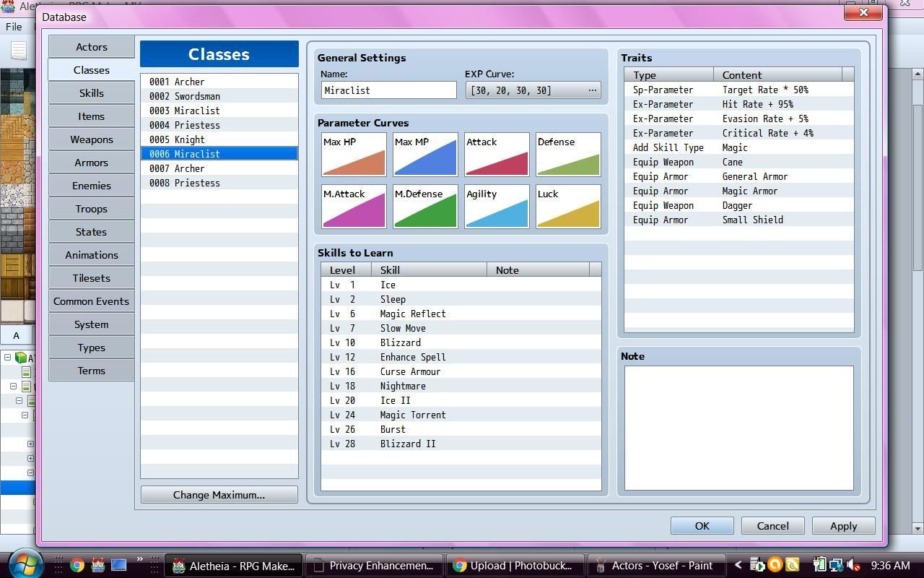Open the Common Events tab

coord(92,301)
